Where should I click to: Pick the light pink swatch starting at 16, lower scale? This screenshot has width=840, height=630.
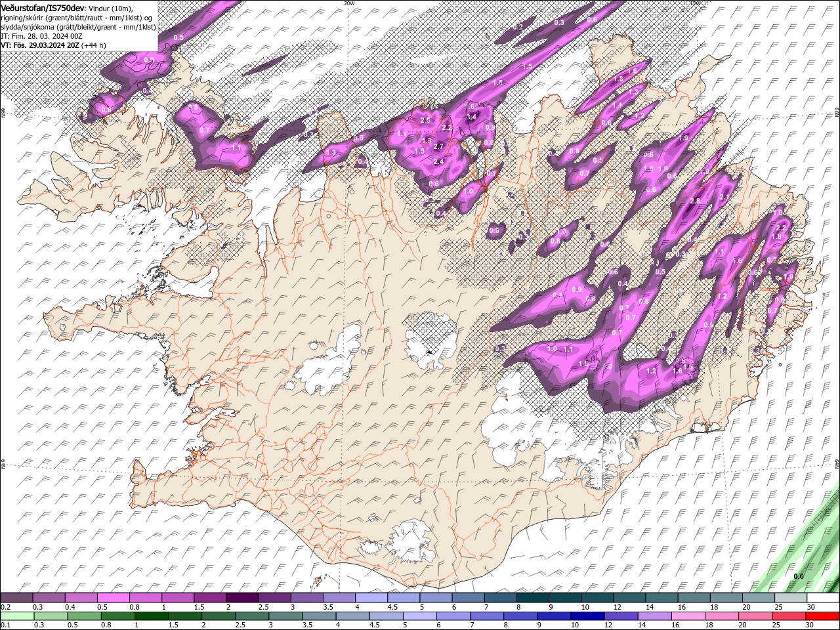tap(687, 616)
